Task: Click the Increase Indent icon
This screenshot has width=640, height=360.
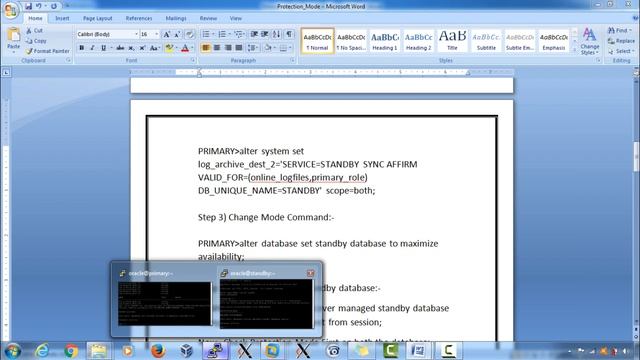Action: 264,34
